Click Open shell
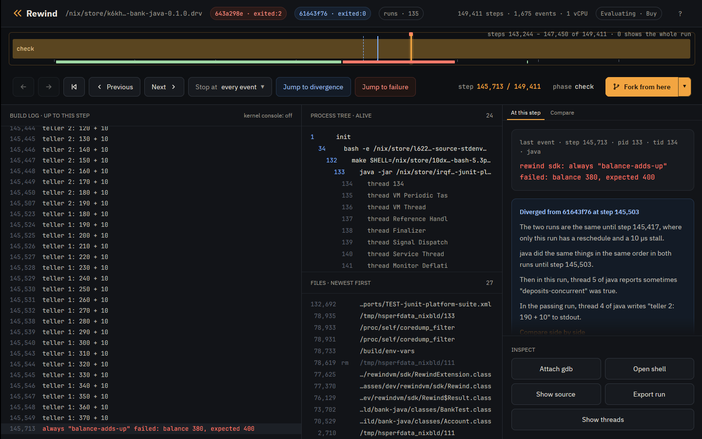Image resolution: width=702 pixels, height=439 pixels. tap(649, 369)
